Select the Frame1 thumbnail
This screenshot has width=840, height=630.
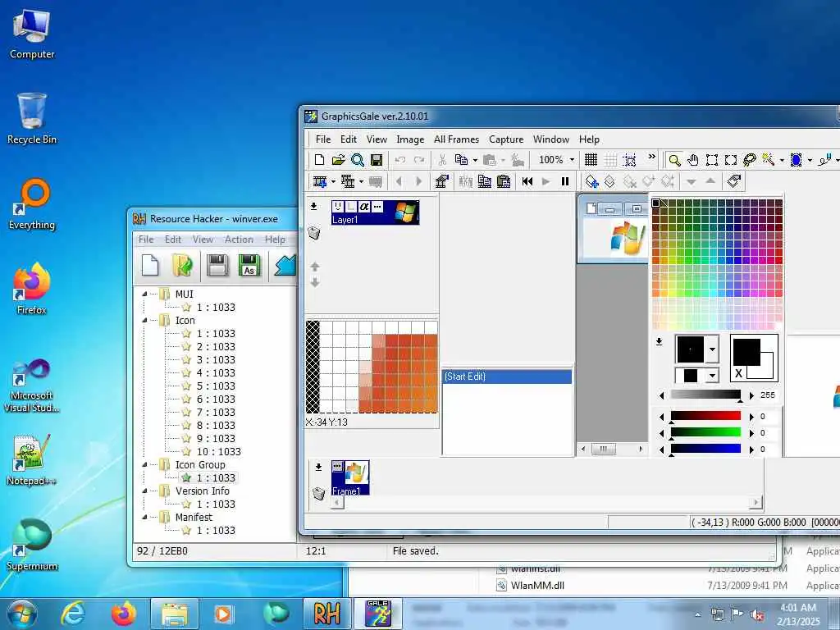tap(350, 478)
